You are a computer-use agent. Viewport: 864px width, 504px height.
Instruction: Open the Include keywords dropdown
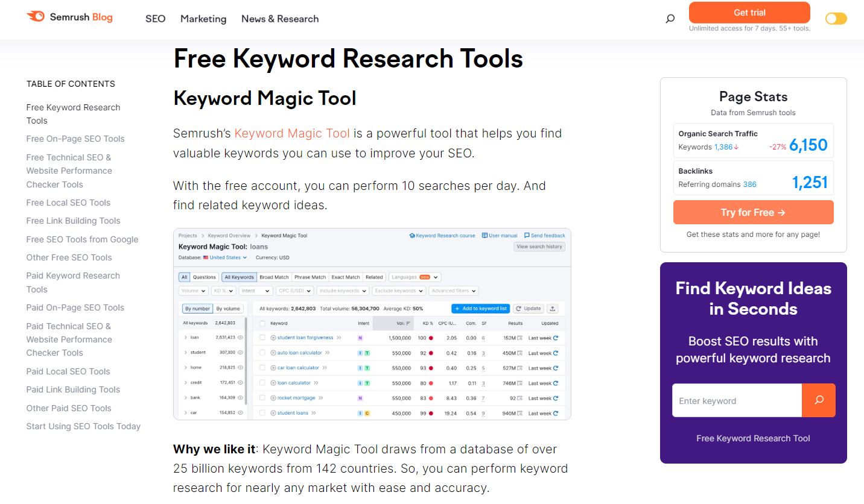tap(343, 291)
